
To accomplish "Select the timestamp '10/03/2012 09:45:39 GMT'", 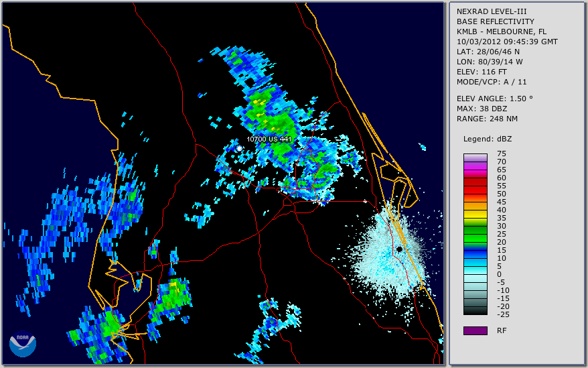I will click(506, 42).
